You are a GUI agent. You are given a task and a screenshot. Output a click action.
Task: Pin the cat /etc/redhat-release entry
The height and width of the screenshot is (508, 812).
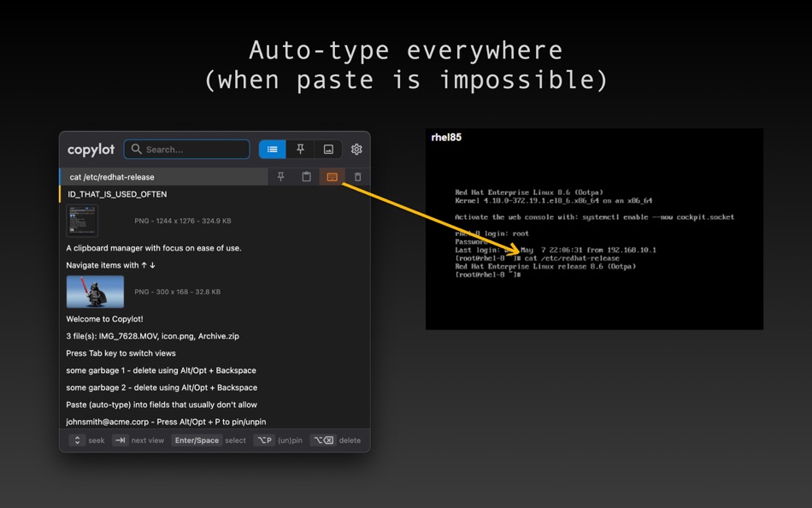pyautogui.click(x=280, y=176)
